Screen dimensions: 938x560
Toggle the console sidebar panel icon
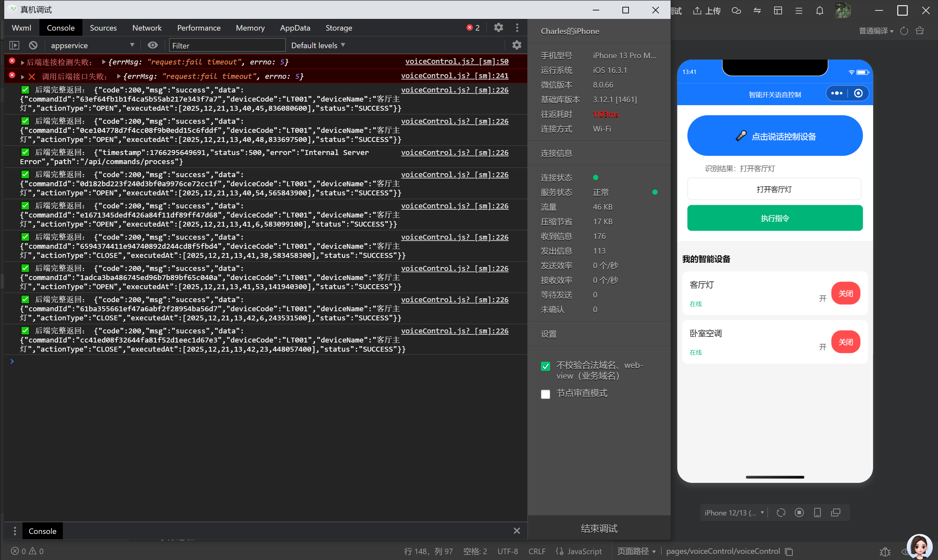tap(14, 45)
